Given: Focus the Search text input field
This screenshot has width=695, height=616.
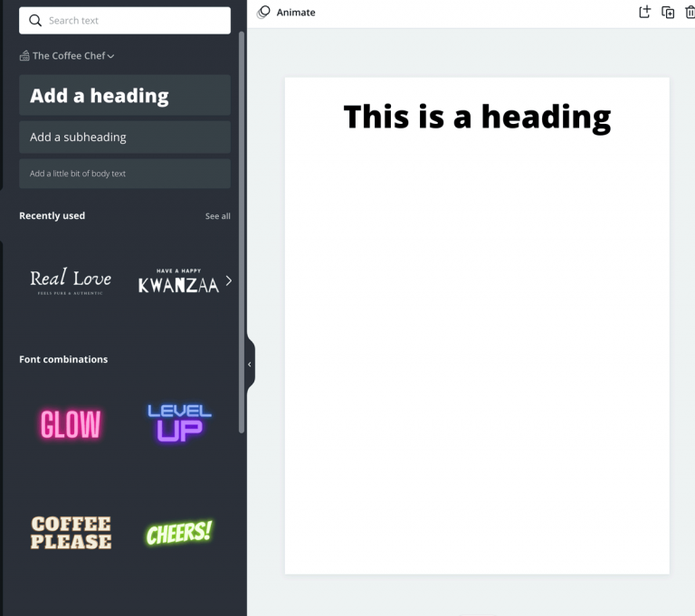Looking at the screenshot, I should coord(136,21).
